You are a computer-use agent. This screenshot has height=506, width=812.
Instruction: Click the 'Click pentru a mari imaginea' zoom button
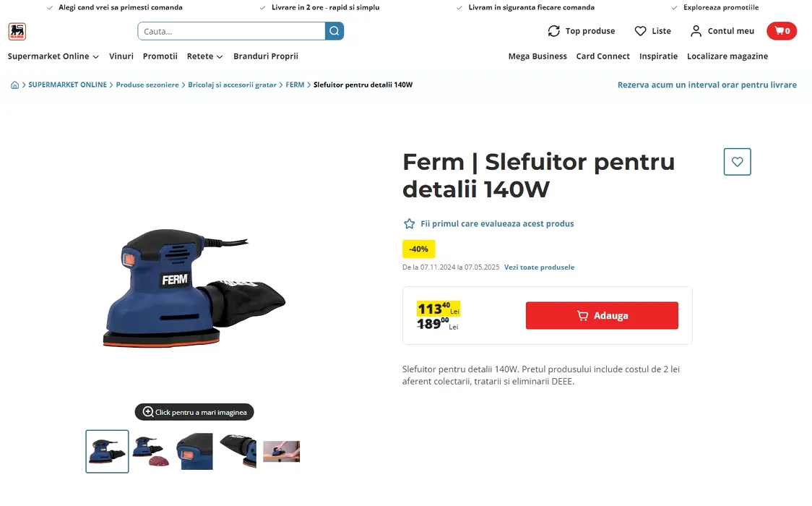point(194,412)
